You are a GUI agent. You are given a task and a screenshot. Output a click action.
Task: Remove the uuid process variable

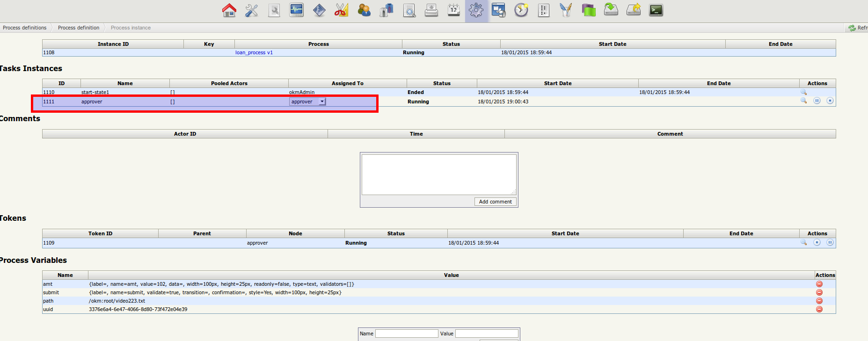click(819, 309)
